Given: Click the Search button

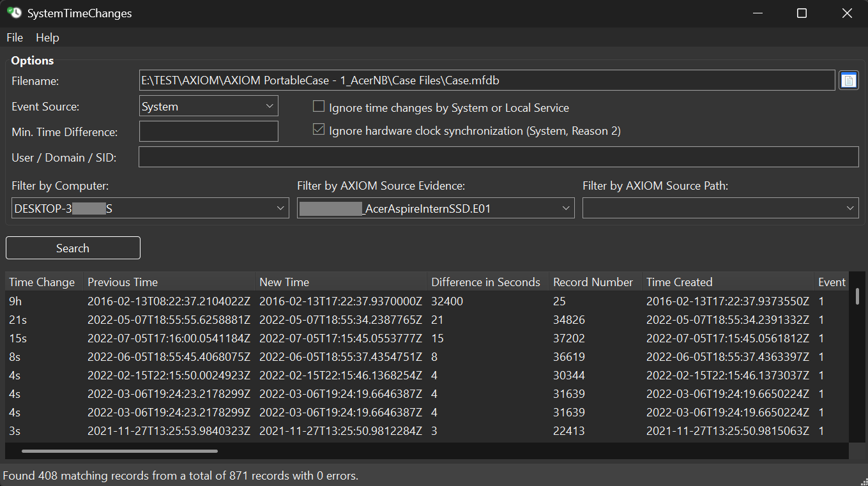Looking at the screenshot, I should click(x=73, y=248).
